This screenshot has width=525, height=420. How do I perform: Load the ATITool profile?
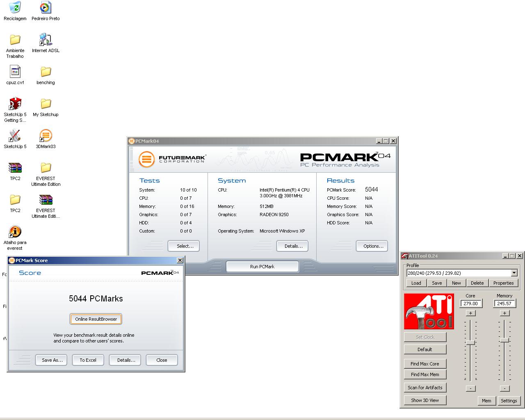pyautogui.click(x=416, y=283)
